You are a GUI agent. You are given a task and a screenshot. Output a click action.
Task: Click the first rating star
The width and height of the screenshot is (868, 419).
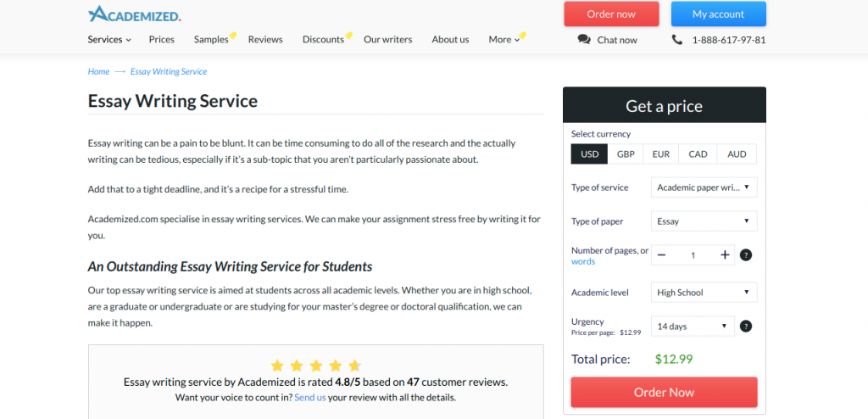coord(277,366)
